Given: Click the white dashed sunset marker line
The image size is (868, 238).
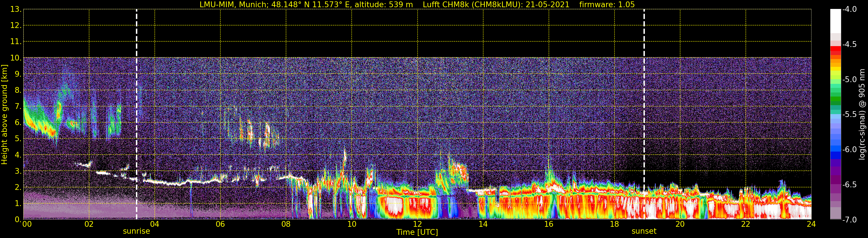Looking at the screenshot, I should (x=644, y=114).
